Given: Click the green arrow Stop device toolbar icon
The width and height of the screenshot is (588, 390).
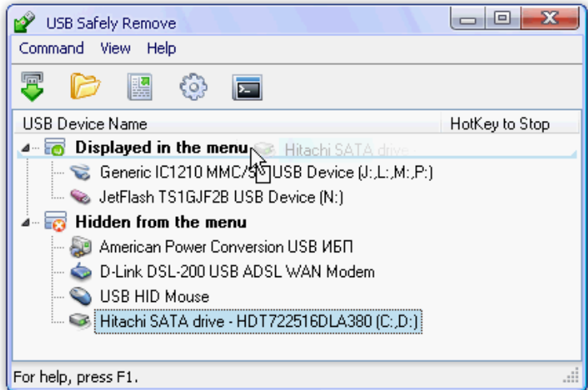Looking at the screenshot, I should (x=32, y=86).
